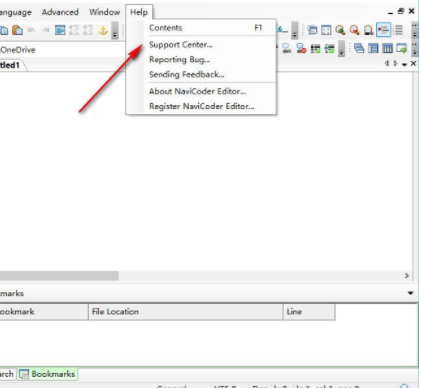This screenshot has height=388, width=421.
Task: Click the scroll right arrow of editor
Action: (407, 276)
